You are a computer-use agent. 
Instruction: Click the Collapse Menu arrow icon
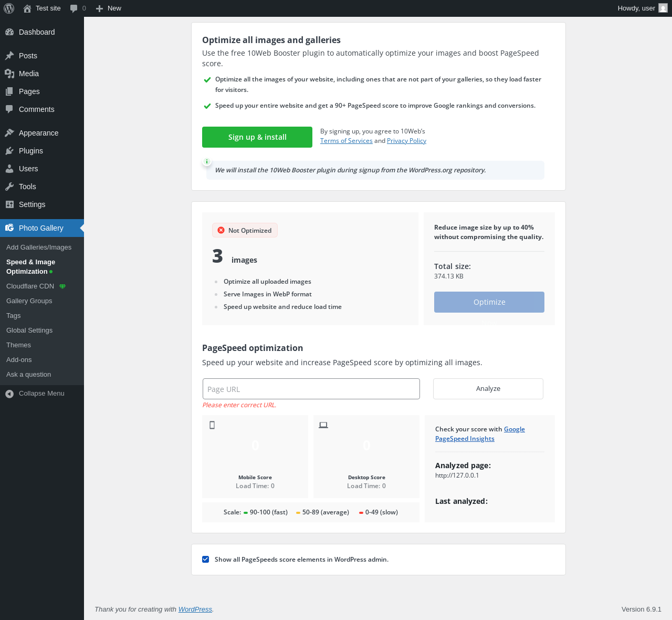9,394
